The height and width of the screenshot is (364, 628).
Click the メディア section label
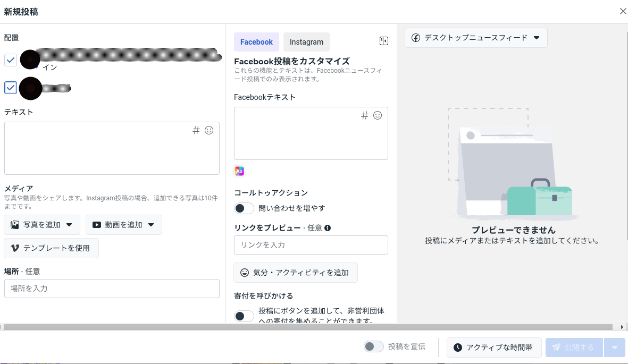(19, 188)
